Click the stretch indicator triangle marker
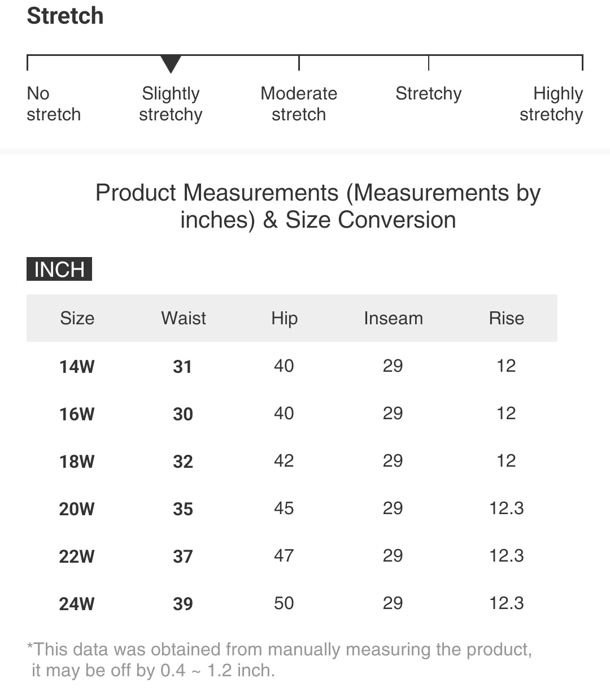This screenshot has width=610, height=700. coord(171,63)
